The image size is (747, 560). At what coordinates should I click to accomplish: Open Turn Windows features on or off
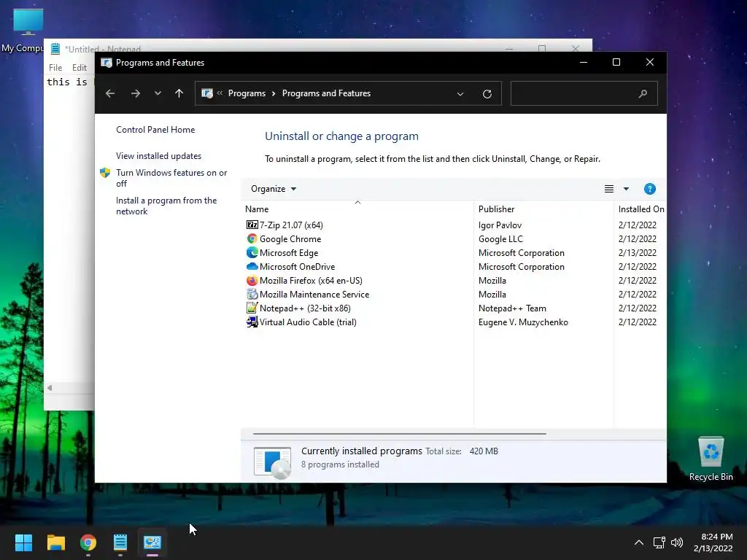click(171, 178)
